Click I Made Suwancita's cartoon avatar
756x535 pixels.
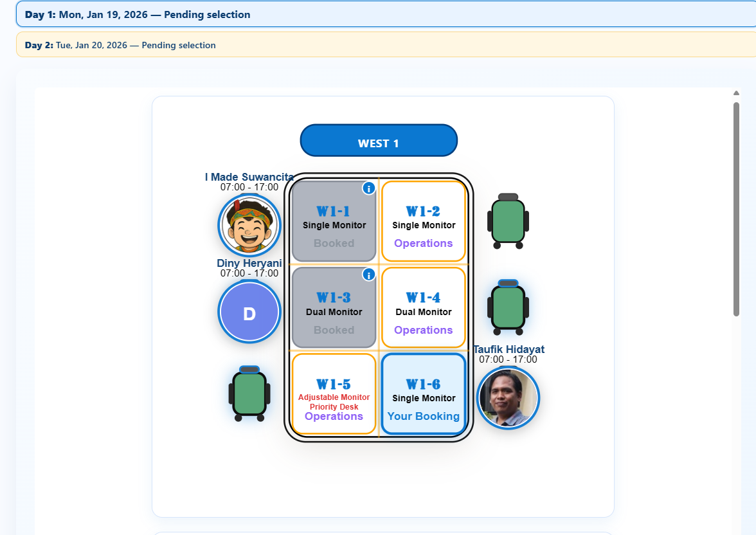pyautogui.click(x=249, y=226)
